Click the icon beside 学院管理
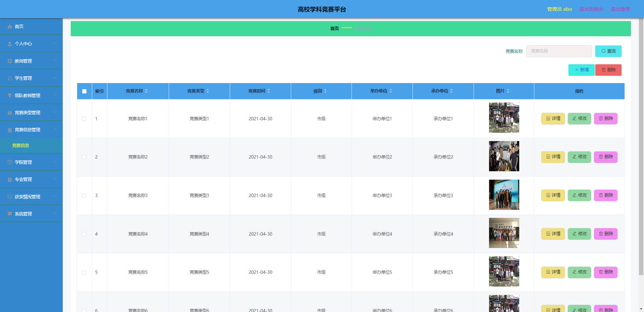Image resolution: width=644 pixels, height=312 pixels. tap(10, 162)
